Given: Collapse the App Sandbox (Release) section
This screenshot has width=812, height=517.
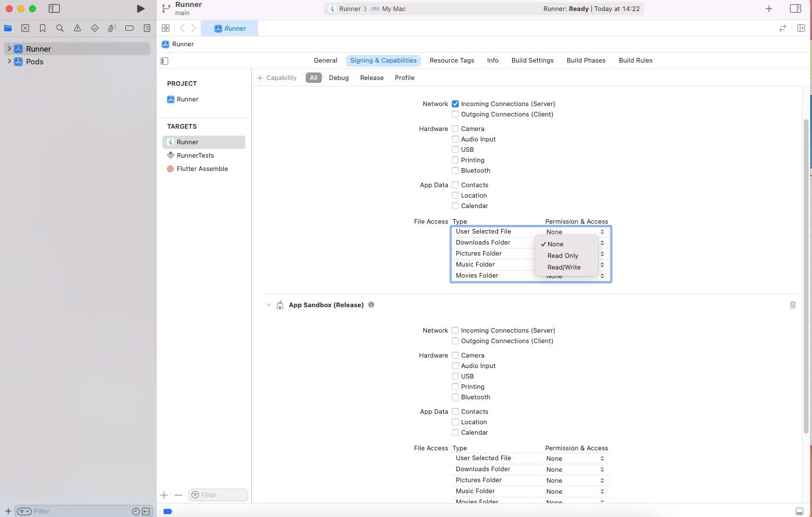Looking at the screenshot, I should tap(269, 305).
